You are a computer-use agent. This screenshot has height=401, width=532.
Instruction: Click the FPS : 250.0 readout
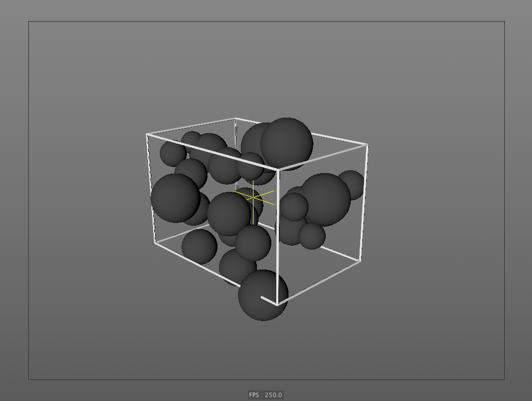click(265, 395)
